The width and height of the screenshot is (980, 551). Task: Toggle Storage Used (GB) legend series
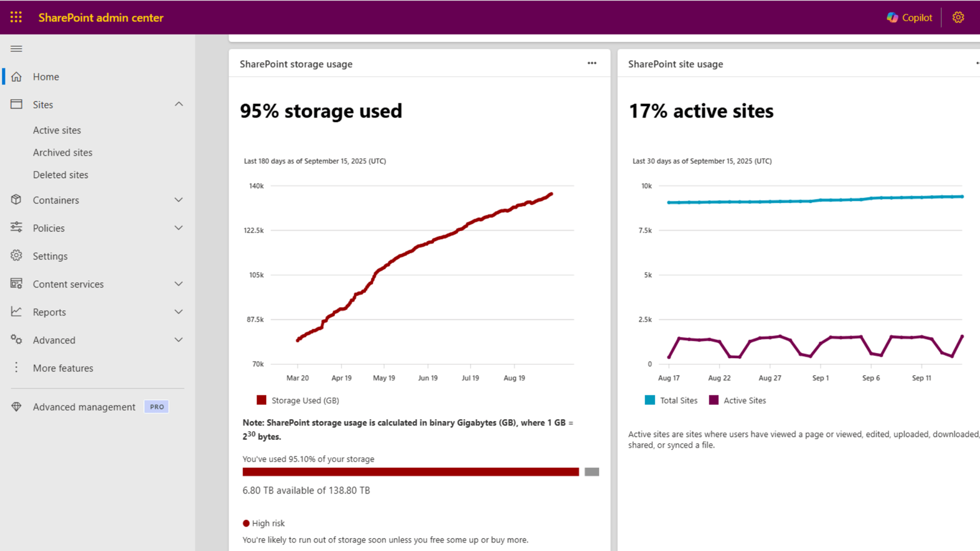(x=297, y=400)
